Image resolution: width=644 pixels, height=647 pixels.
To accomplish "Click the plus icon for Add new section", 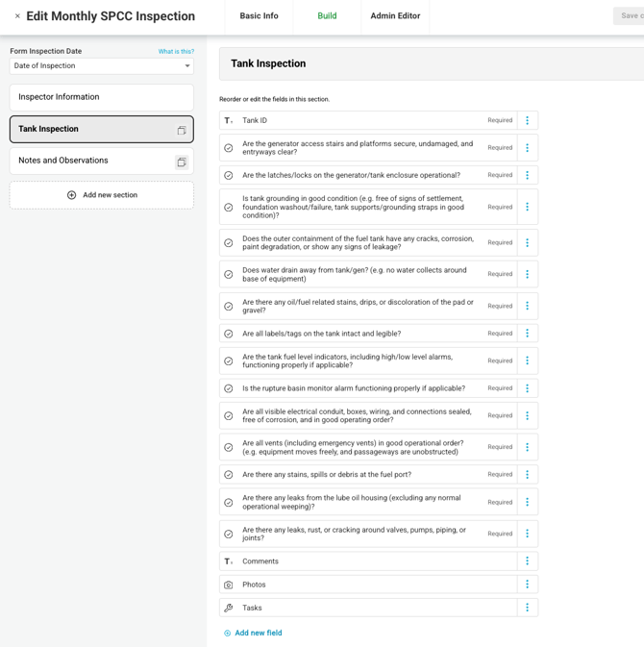I will (71, 195).
